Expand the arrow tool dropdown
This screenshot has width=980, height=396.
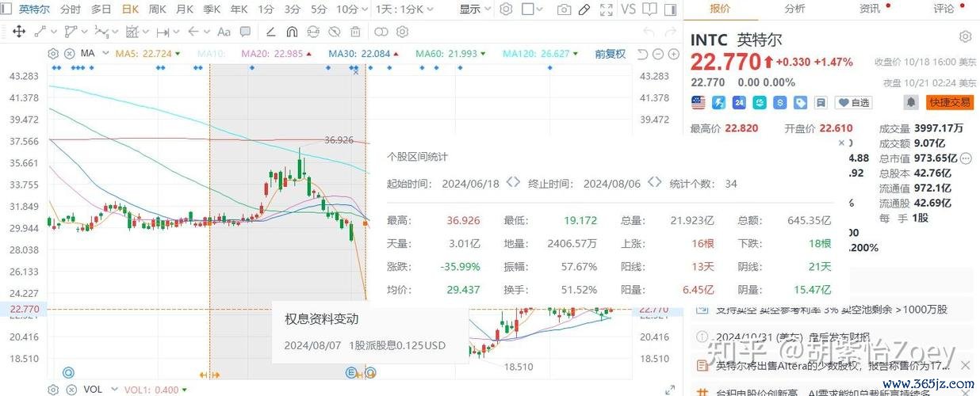click(206, 32)
